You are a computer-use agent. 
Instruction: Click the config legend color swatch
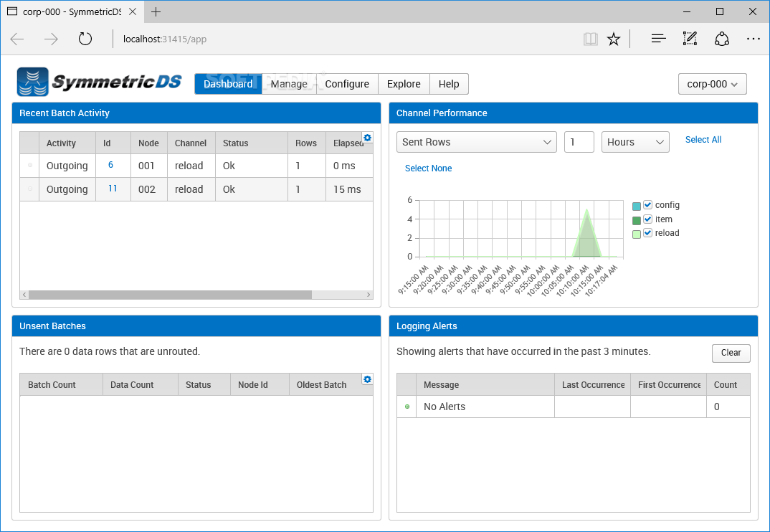tap(637, 206)
